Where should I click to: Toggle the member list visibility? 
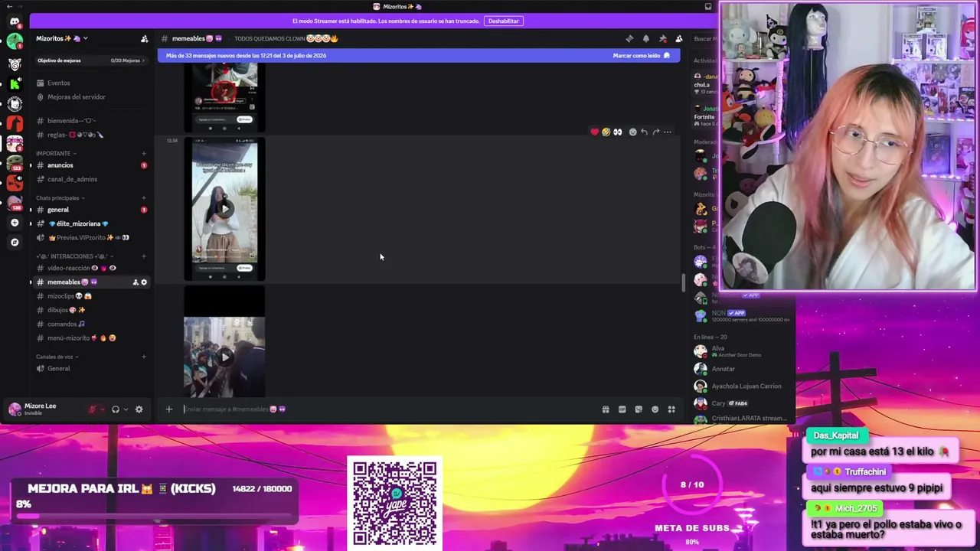679,38
